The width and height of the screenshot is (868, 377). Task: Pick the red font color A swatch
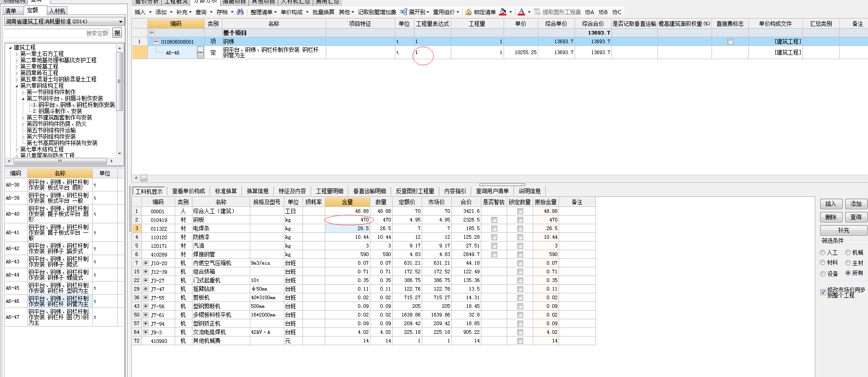point(521,12)
